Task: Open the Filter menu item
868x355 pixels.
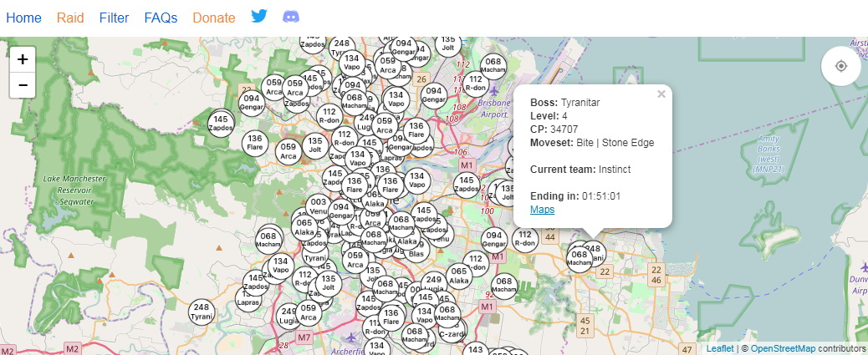Action: click(114, 18)
